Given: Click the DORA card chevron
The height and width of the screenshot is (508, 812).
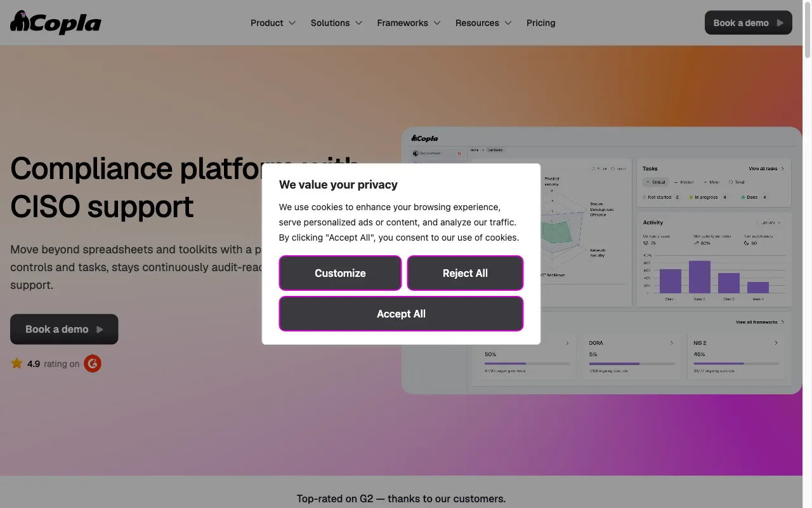Looking at the screenshot, I should pyautogui.click(x=672, y=343).
